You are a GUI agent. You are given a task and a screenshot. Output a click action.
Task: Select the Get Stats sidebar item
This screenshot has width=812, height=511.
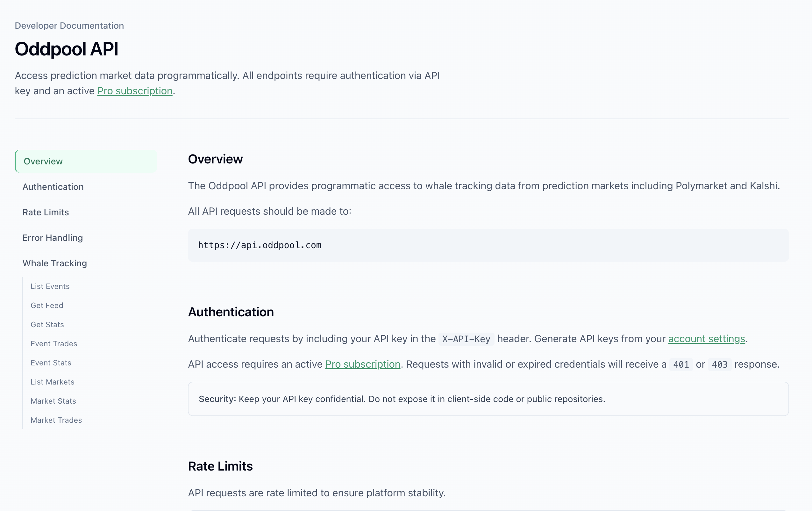tap(47, 325)
